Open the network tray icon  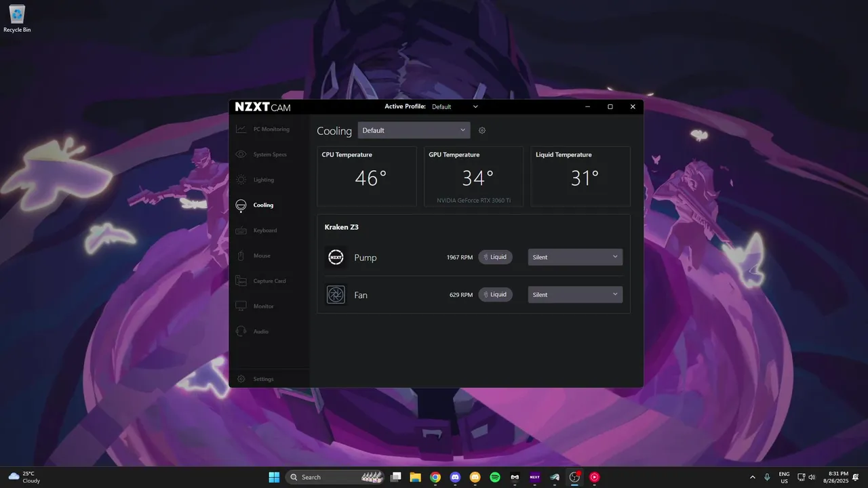tap(801, 477)
